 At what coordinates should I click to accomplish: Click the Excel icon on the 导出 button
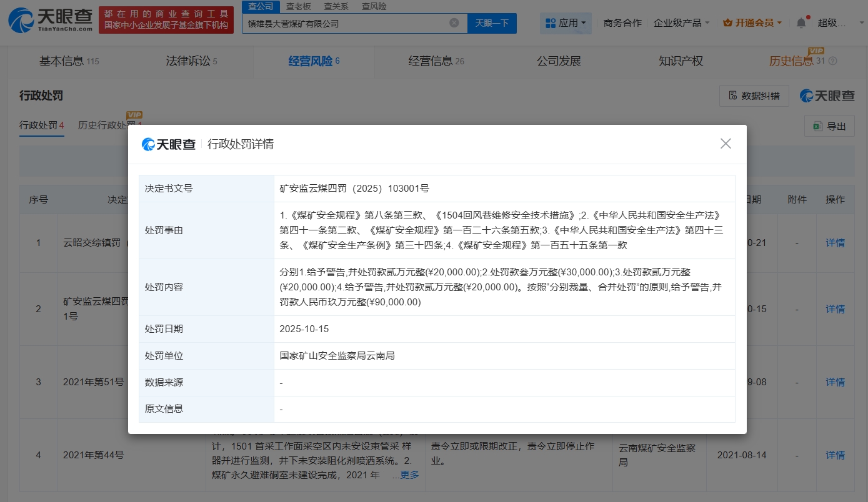(817, 126)
